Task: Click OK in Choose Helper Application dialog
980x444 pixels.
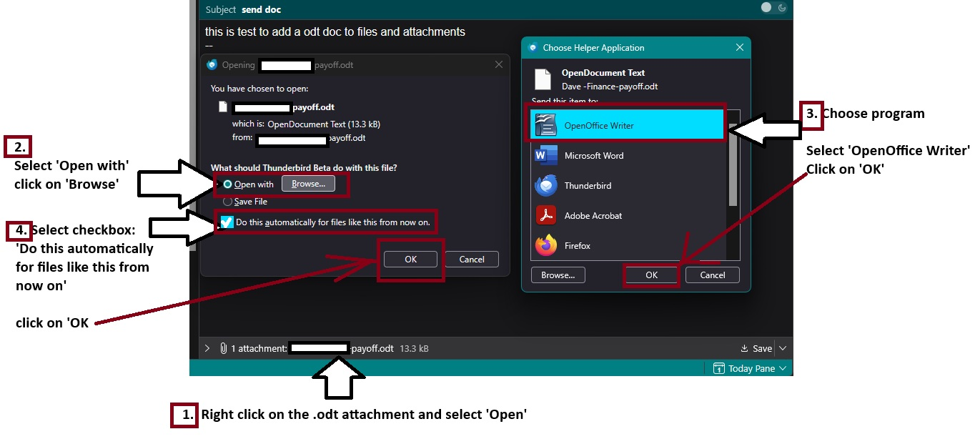Action: click(651, 275)
